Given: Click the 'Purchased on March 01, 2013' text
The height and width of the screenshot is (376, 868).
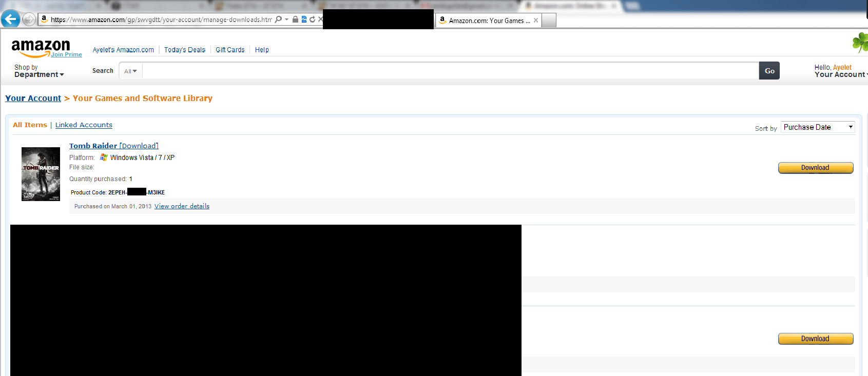Looking at the screenshot, I should coord(113,206).
